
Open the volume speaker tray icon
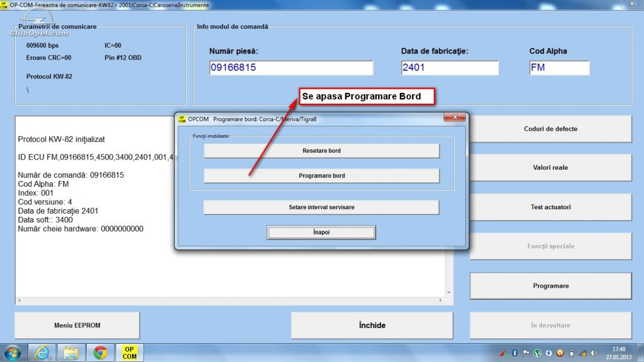(x=594, y=353)
